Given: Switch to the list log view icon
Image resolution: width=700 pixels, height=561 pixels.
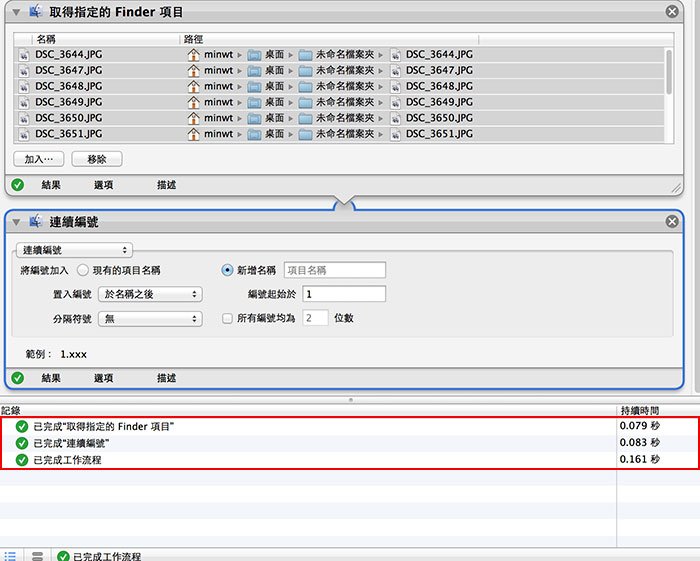Looking at the screenshot, I should pyautogui.click(x=10, y=556).
